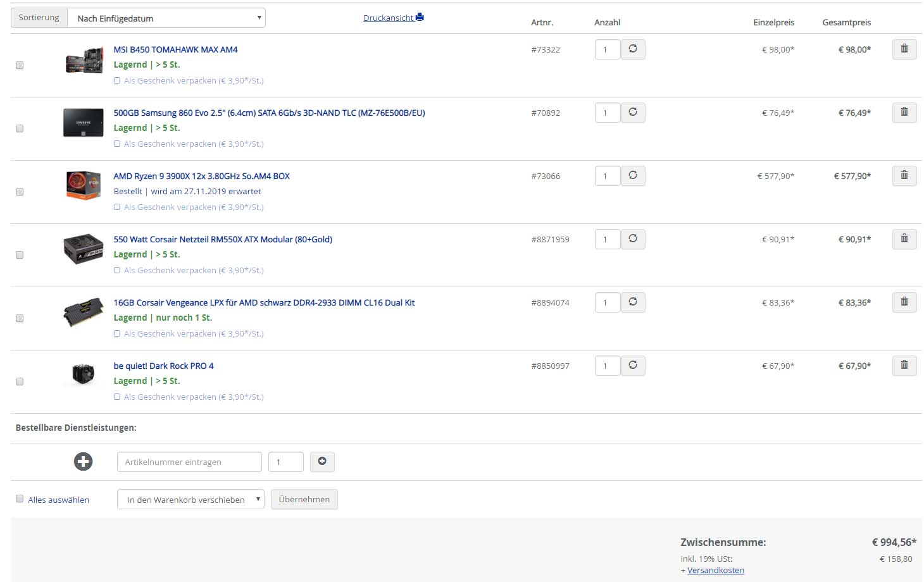Image resolution: width=924 pixels, height=582 pixels.
Task: Trash the Corsair Vengeance LPX 16GB item
Action: click(x=904, y=302)
